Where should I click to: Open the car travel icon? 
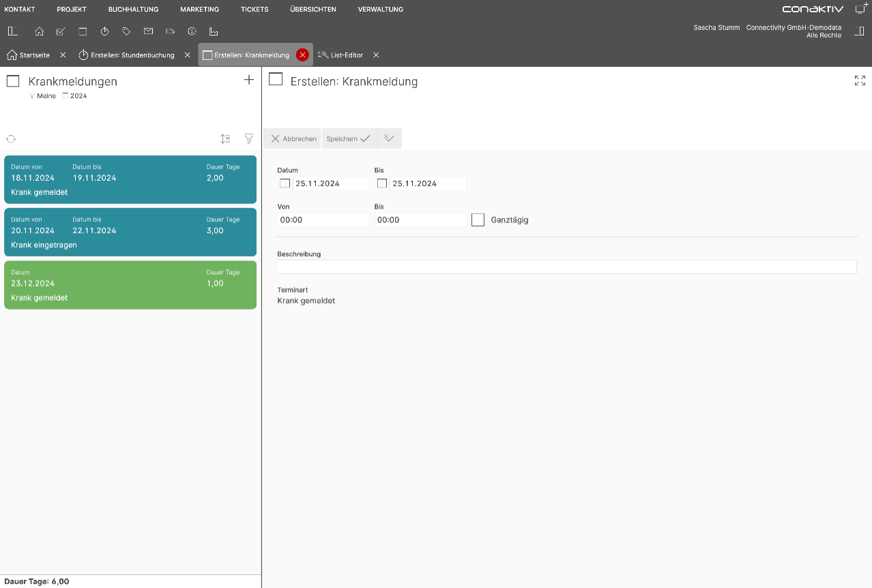(x=170, y=31)
